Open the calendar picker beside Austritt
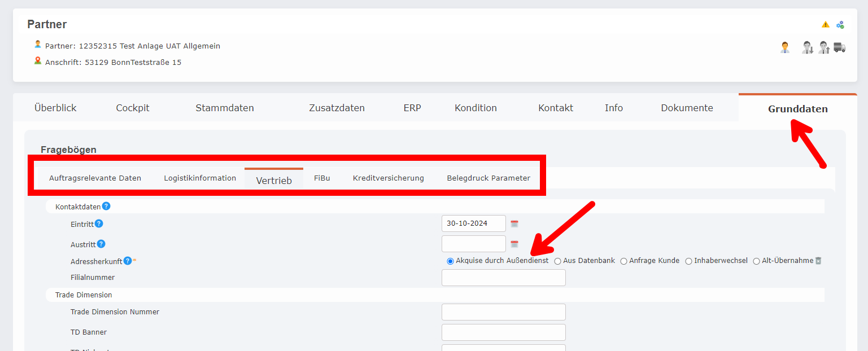Image resolution: width=868 pixels, height=351 pixels. point(514,244)
